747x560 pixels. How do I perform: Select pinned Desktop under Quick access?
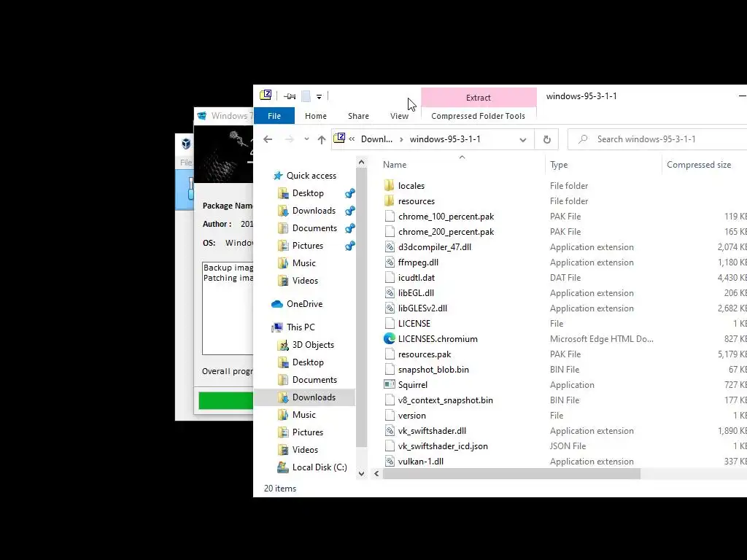[308, 192]
